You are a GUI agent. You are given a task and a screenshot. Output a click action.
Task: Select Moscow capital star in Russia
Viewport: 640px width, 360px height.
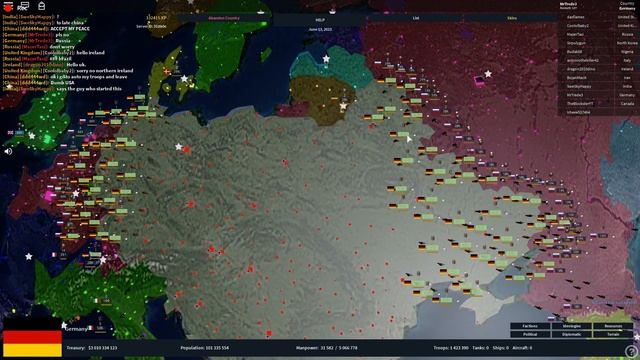click(x=488, y=74)
